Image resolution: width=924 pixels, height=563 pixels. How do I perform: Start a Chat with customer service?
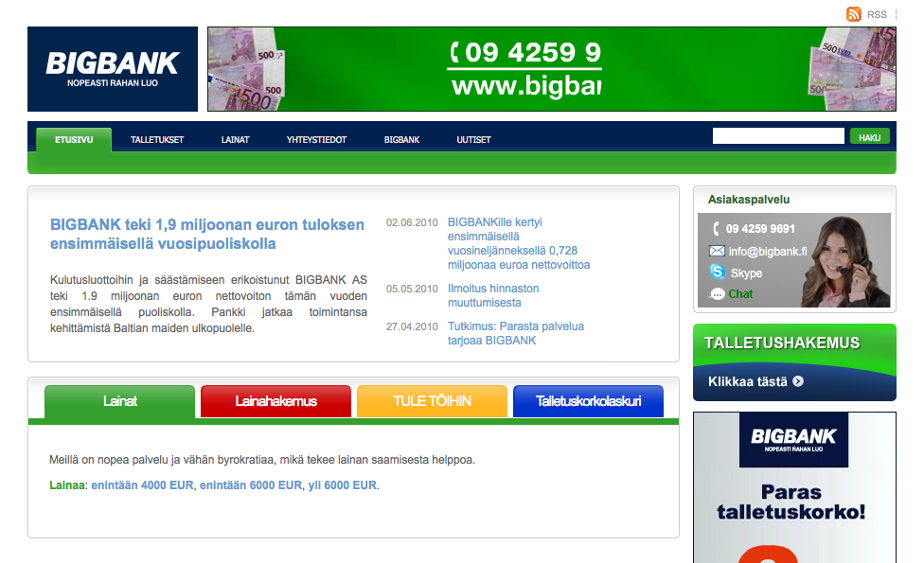740,294
